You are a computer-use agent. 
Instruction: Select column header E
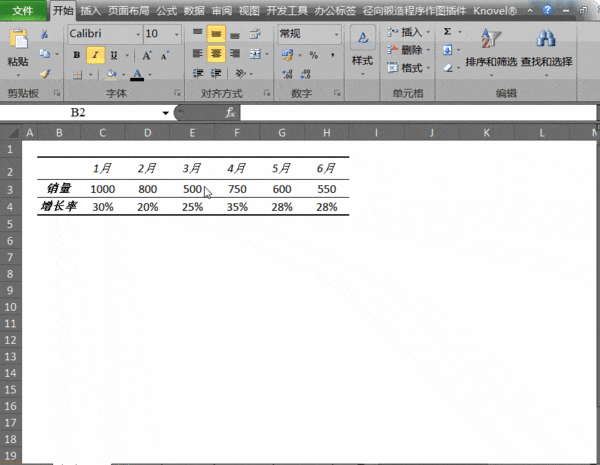click(192, 133)
